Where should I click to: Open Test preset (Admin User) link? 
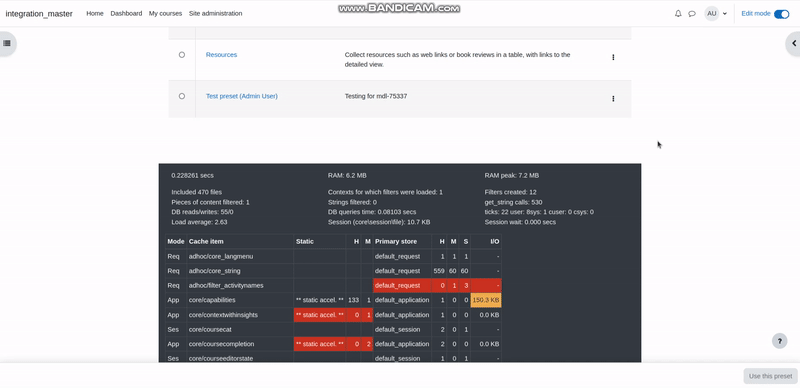242,96
